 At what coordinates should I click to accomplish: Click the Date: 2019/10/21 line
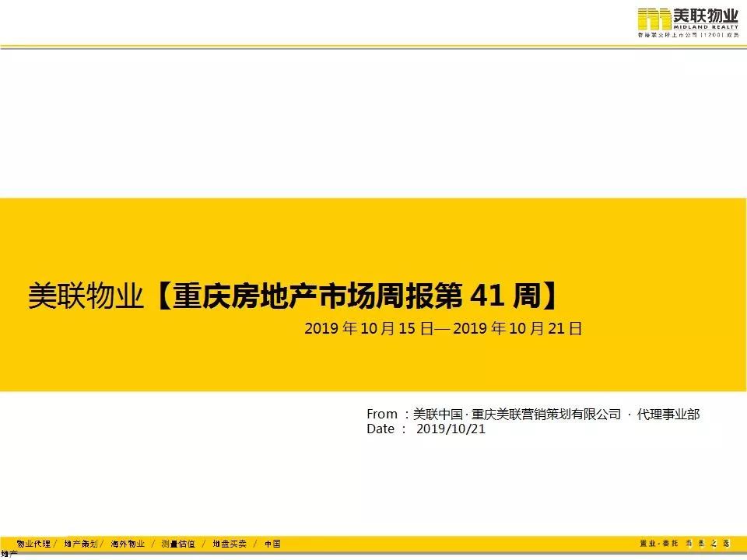[426, 429]
